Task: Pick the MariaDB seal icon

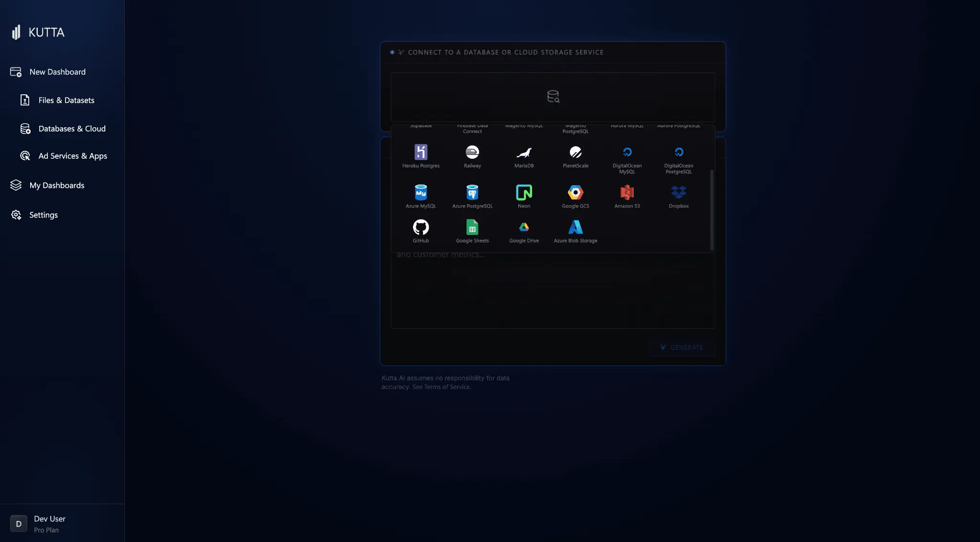Action: pos(524,152)
